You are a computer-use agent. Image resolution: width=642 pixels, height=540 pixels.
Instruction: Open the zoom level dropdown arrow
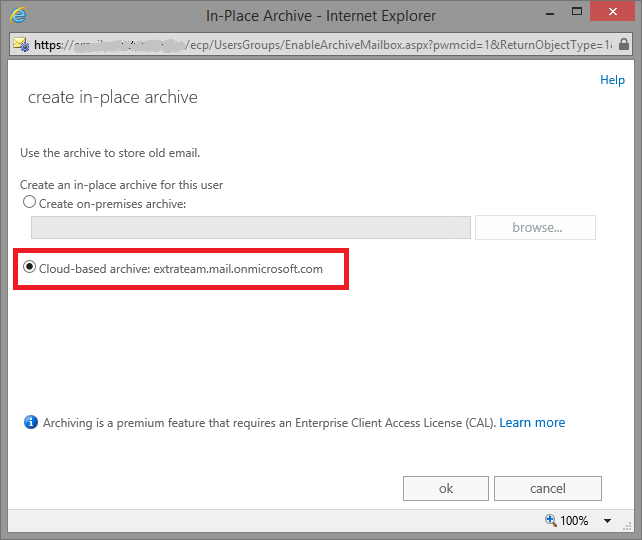point(607,521)
